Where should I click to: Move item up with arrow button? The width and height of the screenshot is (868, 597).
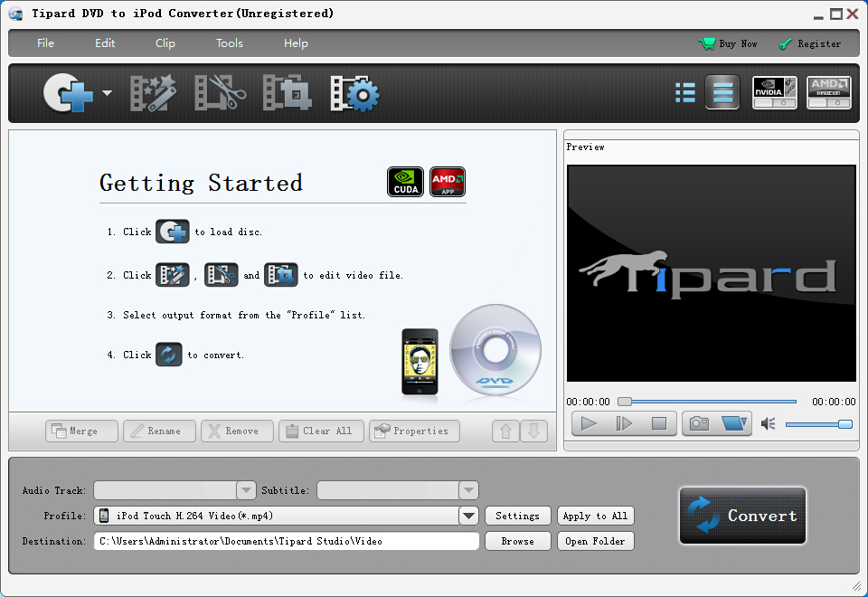[x=505, y=431]
